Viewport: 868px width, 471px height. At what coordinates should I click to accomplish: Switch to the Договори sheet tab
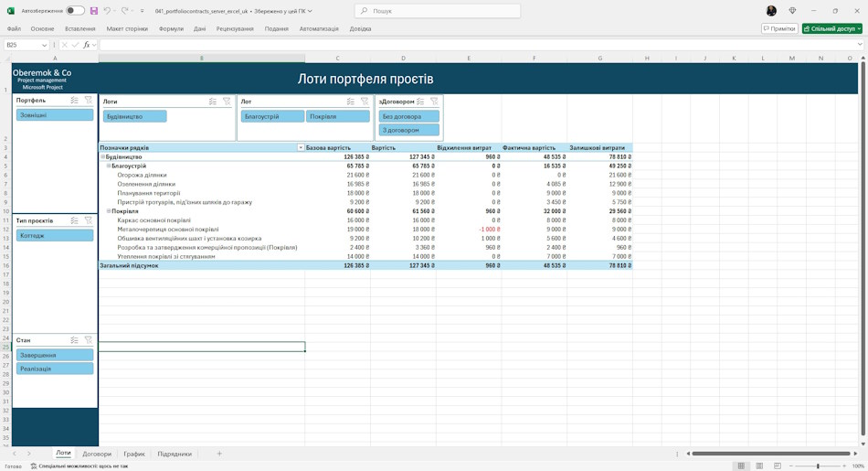point(97,454)
